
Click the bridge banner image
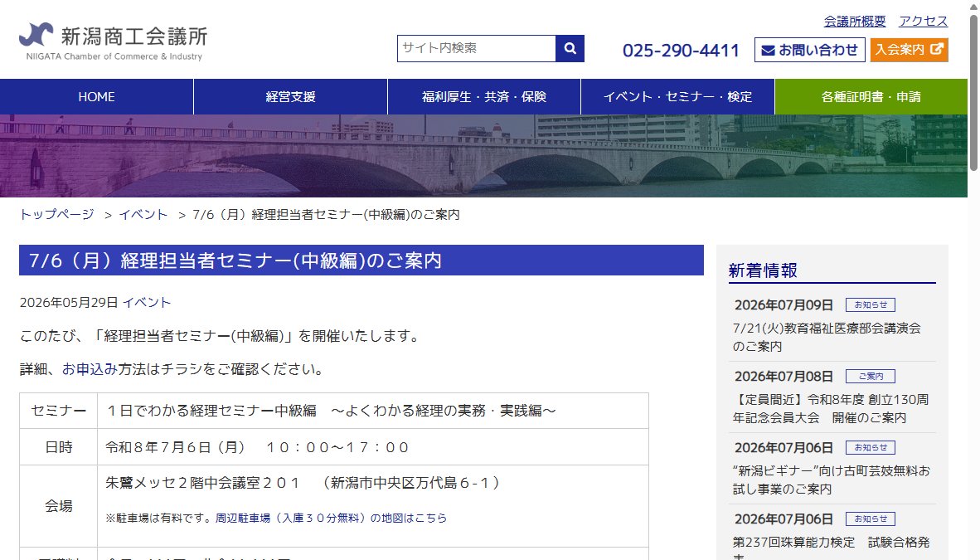coord(483,156)
